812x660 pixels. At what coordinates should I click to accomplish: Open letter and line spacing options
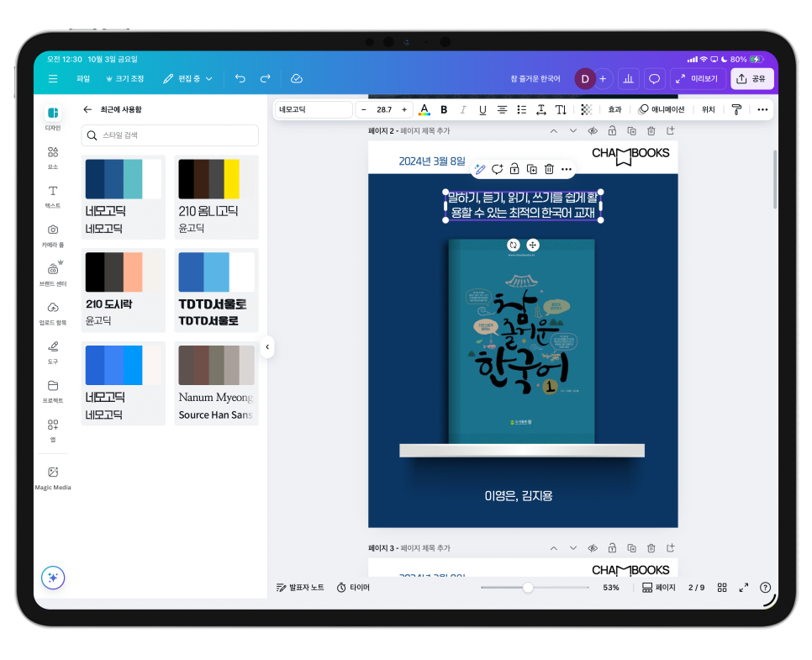(x=541, y=109)
